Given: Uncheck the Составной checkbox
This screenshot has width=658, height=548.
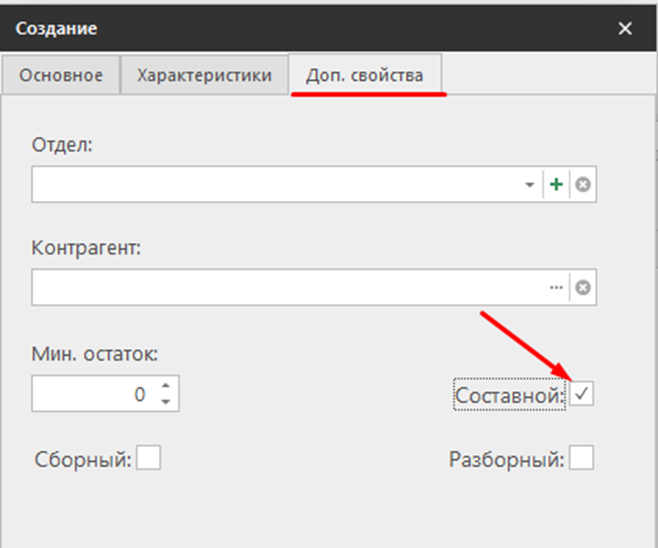Looking at the screenshot, I should point(581,395).
